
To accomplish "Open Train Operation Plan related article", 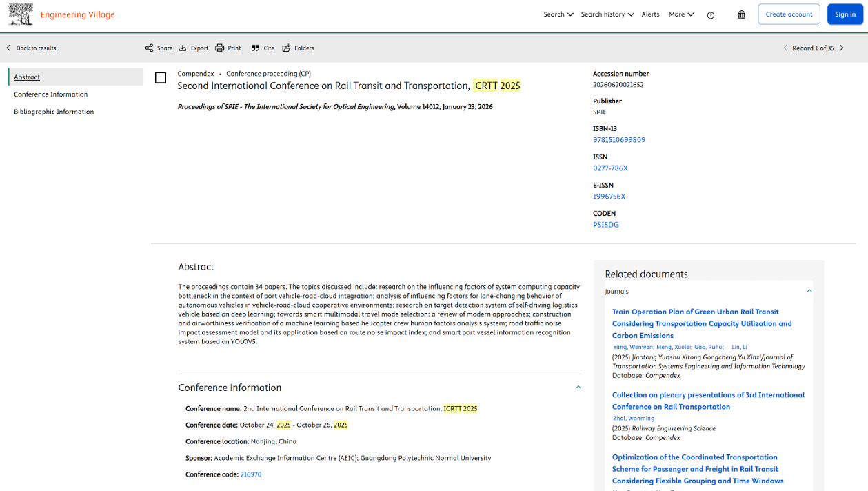I will (x=702, y=323).
